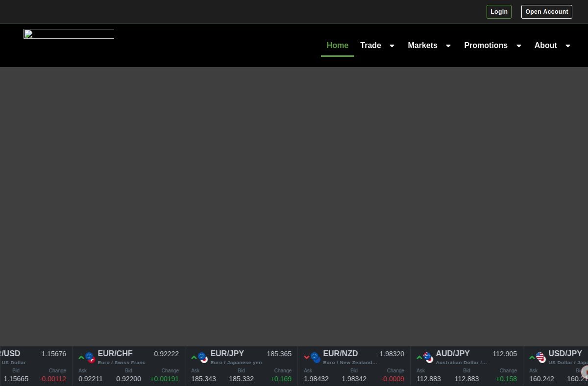588x392 pixels.
Task: Click EUR/JPY price 185.365
Action: pos(279,354)
